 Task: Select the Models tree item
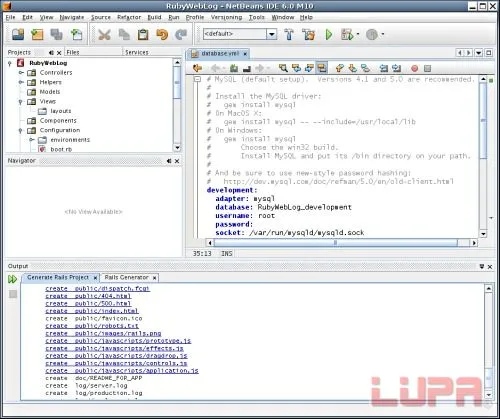pos(50,92)
